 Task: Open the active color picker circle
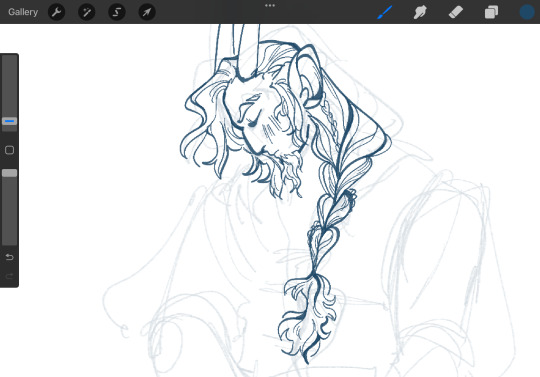pos(527,12)
